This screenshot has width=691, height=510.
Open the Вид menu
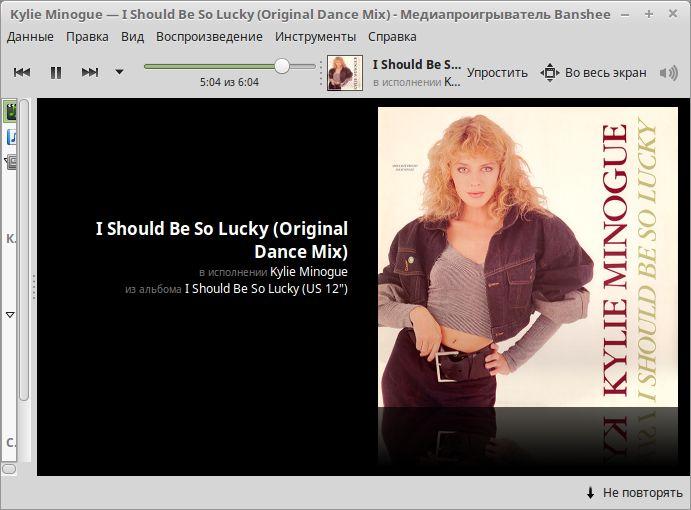point(132,36)
